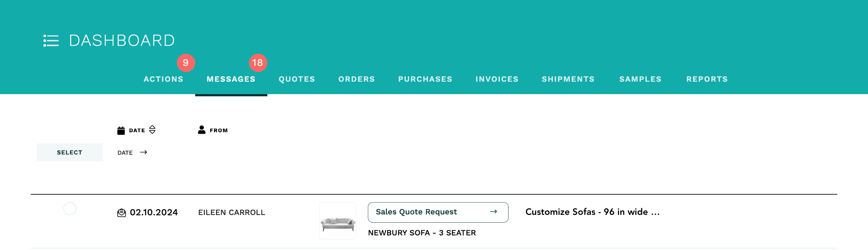Open the SHIPMENTS tab
This screenshot has width=868, height=250.
[568, 79]
